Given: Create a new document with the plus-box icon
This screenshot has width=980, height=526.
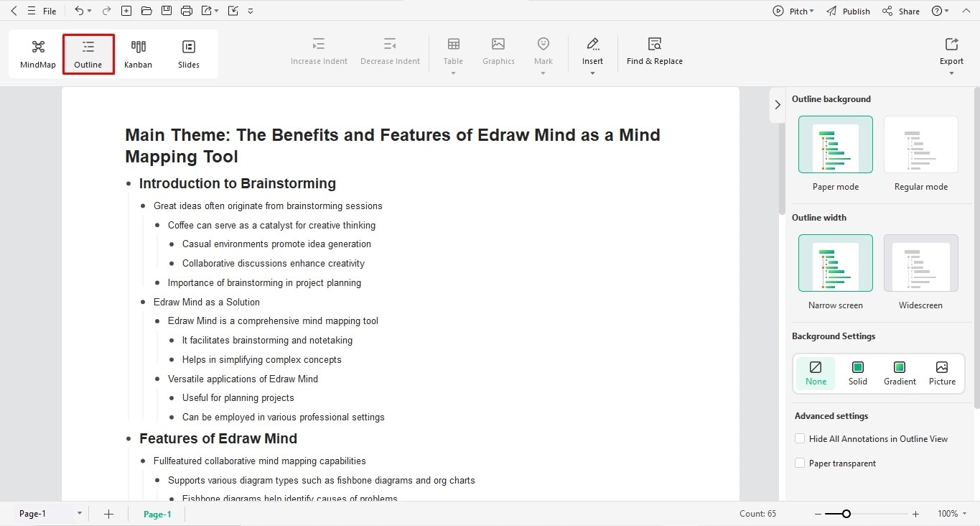Looking at the screenshot, I should click(126, 11).
